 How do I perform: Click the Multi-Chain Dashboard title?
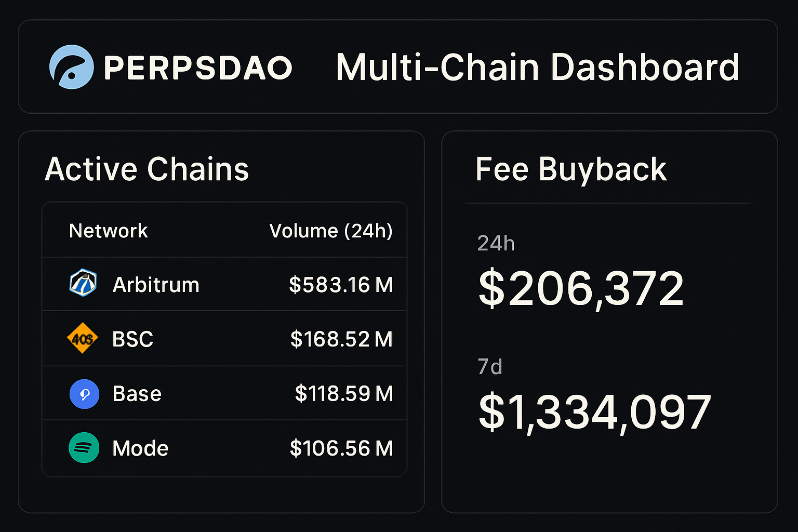click(x=537, y=68)
